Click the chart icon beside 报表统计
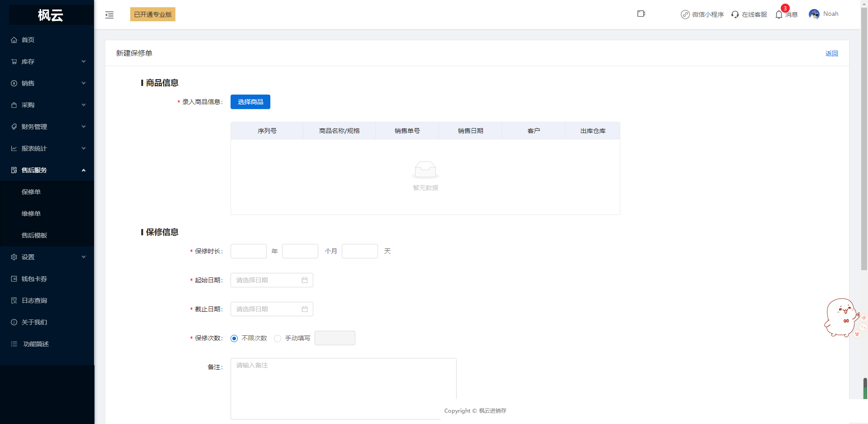The height and width of the screenshot is (424, 868). point(14,148)
